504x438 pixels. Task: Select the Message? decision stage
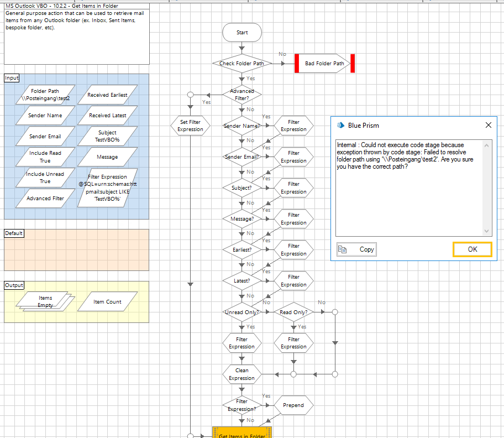click(242, 218)
